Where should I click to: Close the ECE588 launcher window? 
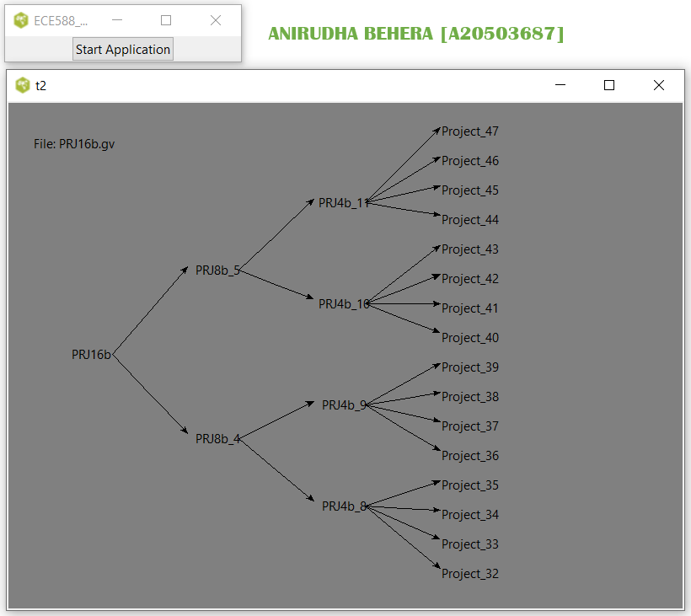point(216,21)
